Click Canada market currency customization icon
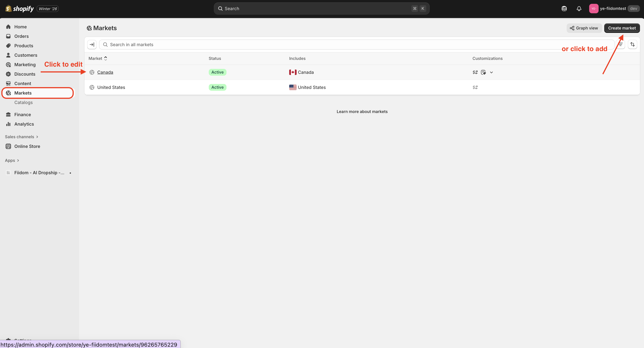 [475, 72]
